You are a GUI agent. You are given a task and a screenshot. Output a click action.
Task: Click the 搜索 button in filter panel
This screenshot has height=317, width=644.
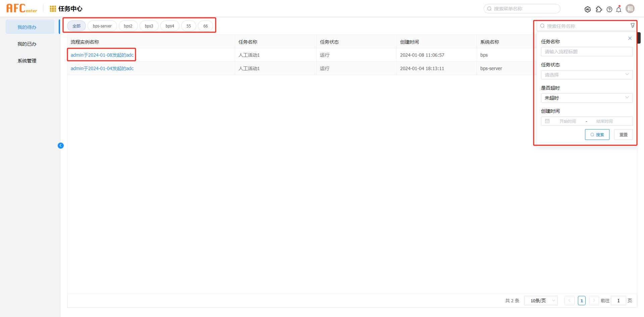click(597, 135)
